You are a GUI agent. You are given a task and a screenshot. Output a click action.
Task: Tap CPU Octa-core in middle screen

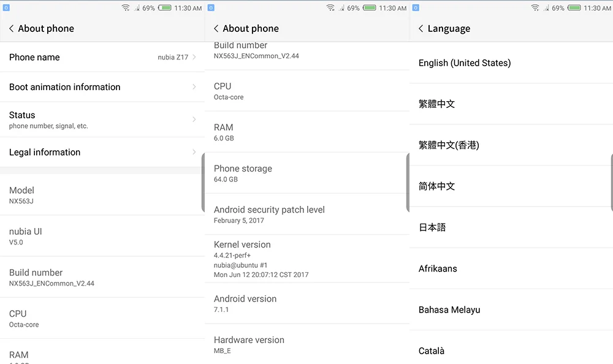(x=307, y=91)
